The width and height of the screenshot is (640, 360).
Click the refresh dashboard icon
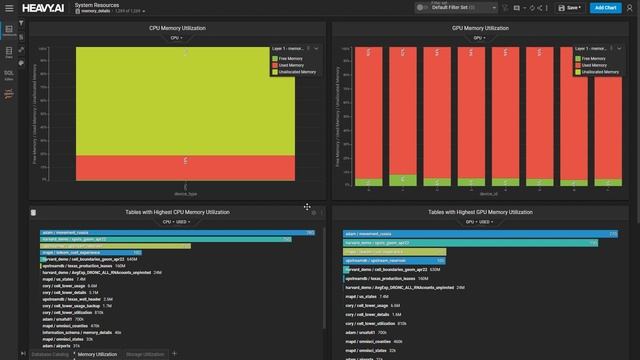click(x=532, y=8)
